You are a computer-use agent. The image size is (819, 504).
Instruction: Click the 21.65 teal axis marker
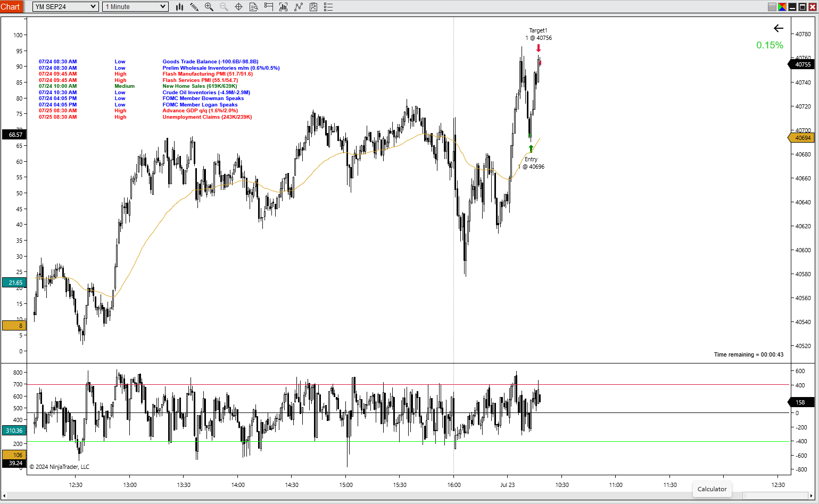click(x=14, y=283)
